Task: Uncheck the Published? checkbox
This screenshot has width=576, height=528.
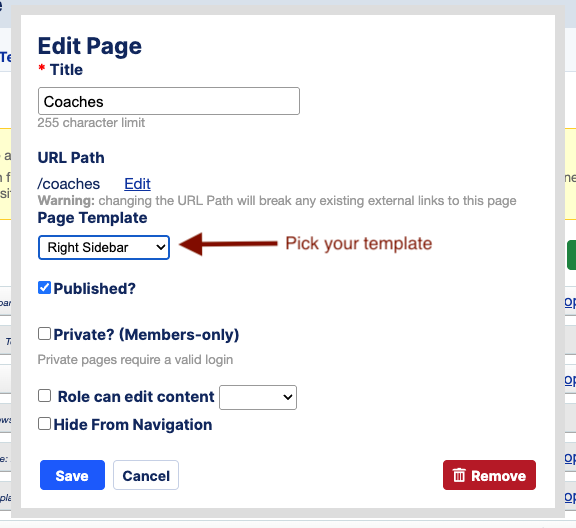Action: point(44,288)
